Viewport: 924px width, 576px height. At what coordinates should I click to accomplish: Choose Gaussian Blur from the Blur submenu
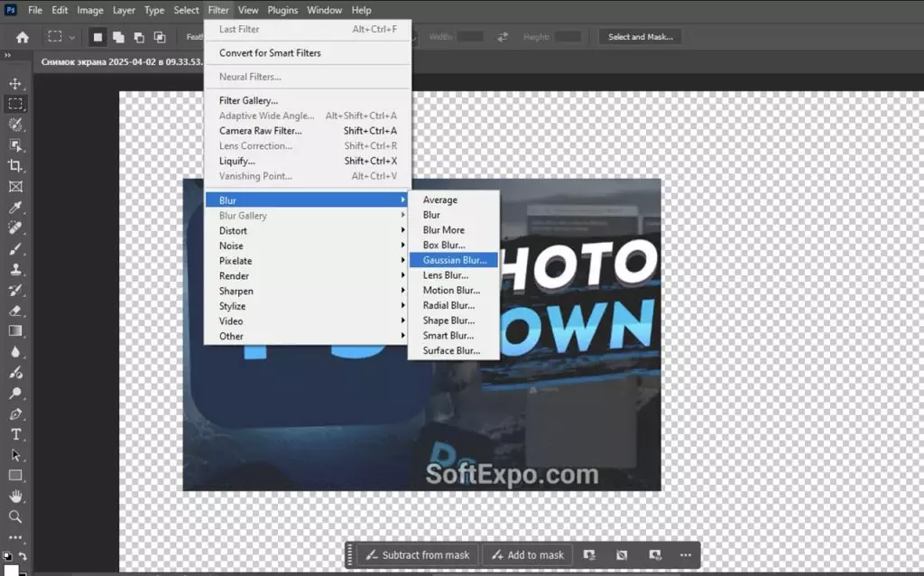[x=454, y=260]
